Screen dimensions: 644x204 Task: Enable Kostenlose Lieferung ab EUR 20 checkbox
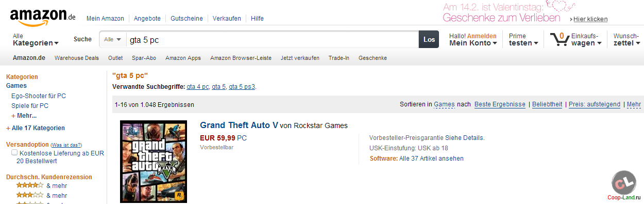pos(14,153)
